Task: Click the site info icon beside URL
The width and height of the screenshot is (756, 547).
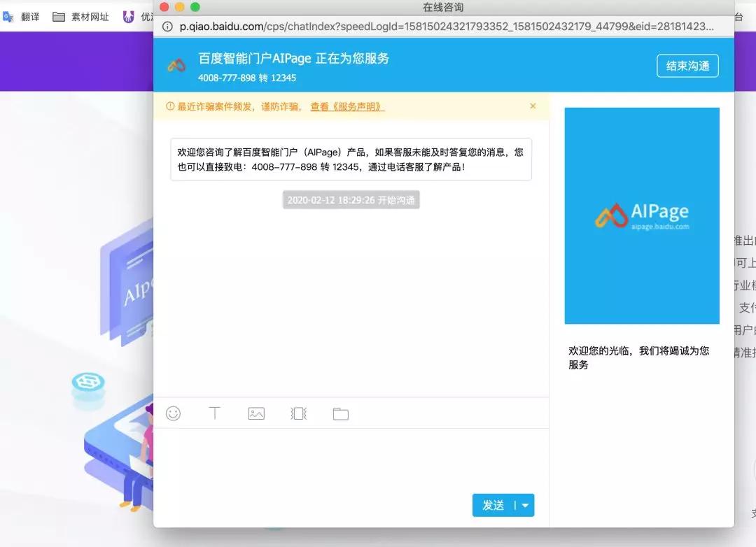Action: [167, 27]
